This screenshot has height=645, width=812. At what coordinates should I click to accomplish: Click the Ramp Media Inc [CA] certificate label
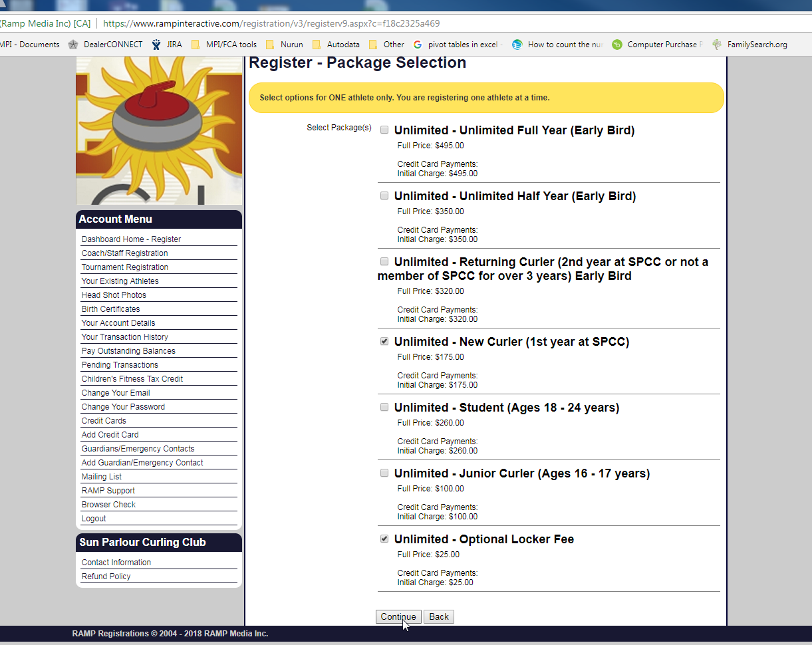coord(45,23)
